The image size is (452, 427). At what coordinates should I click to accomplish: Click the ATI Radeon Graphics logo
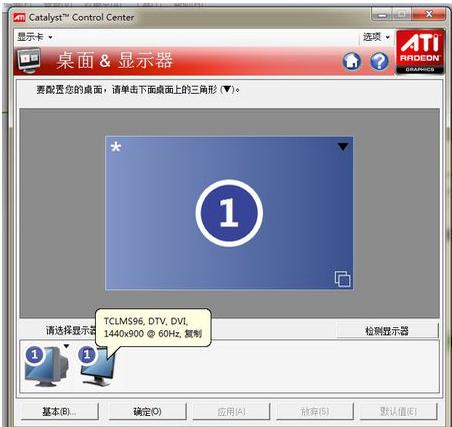point(420,51)
